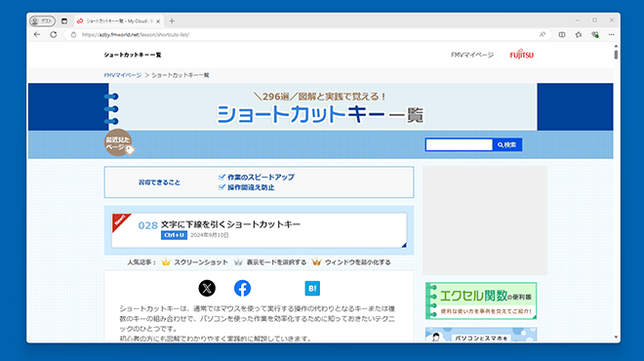Minimize the browser window
This screenshot has width=644, height=361.
click(578, 20)
